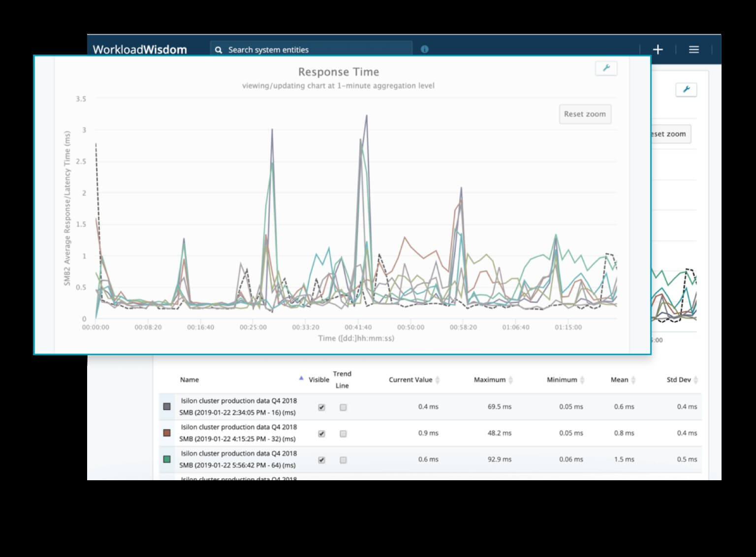Screen dimensions: 756x557
Task: Sort table by Maximum column
Action: [x=490, y=380]
